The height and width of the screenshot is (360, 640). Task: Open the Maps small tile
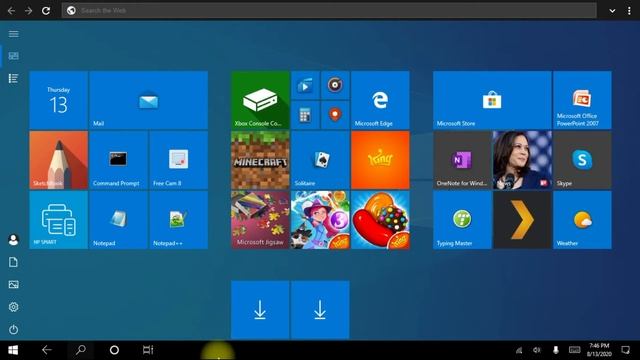tap(335, 115)
